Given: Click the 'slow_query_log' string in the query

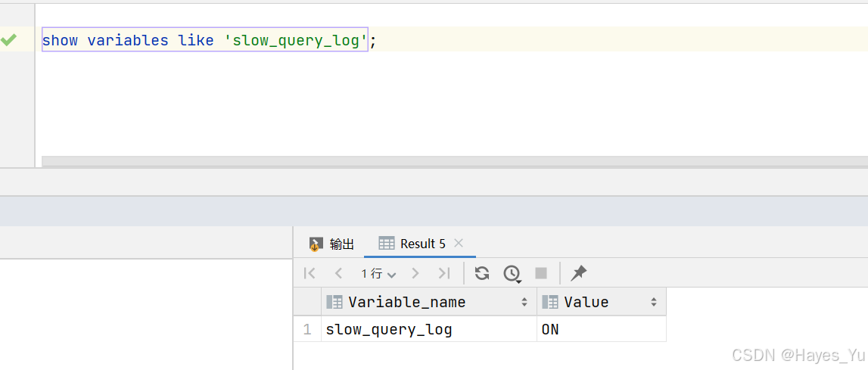Looking at the screenshot, I should tap(296, 40).
